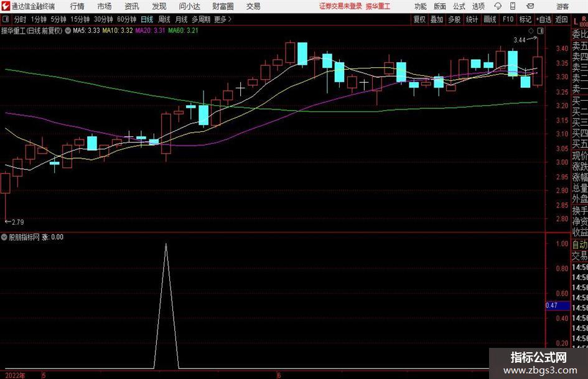Click the MA5: 3.33 label

tap(86, 30)
